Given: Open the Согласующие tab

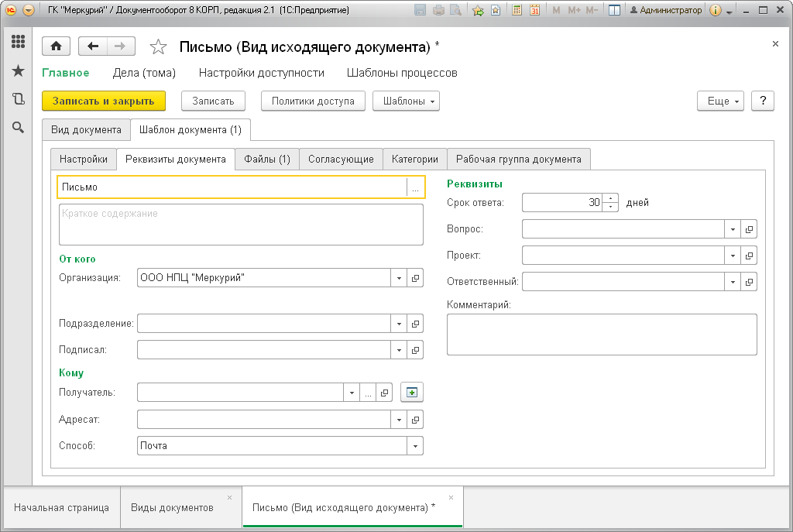Looking at the screenshot, I should point(341,160).
